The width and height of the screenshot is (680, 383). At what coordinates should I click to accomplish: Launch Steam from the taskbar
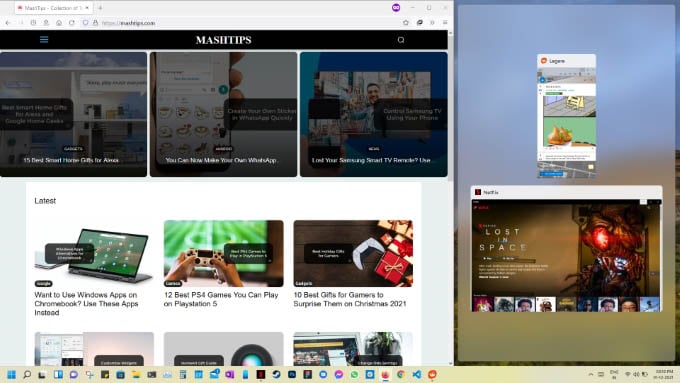point(276,374)
